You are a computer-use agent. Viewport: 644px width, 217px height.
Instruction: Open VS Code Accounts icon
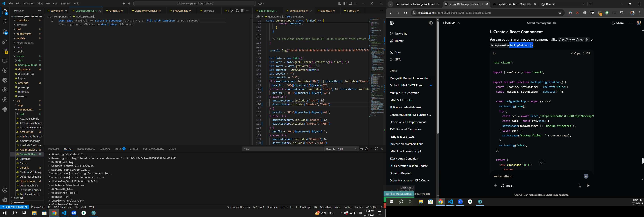[5, 190]
